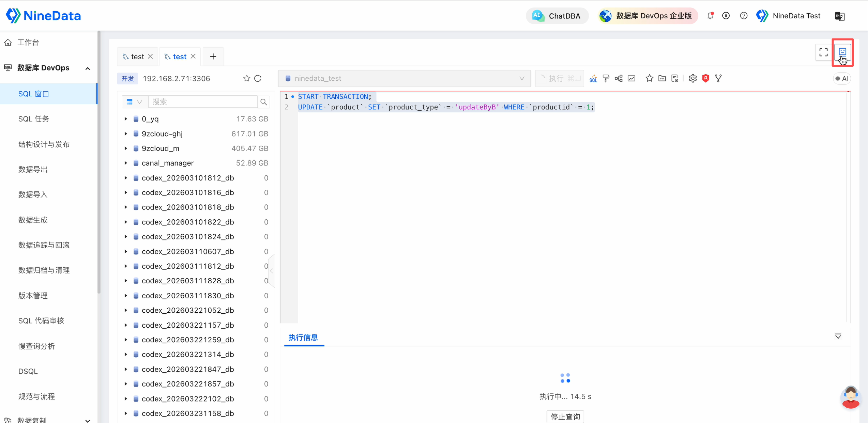Open the performance chart icon
This screenshot has height=423, width=868.
(x=631, y=78)
